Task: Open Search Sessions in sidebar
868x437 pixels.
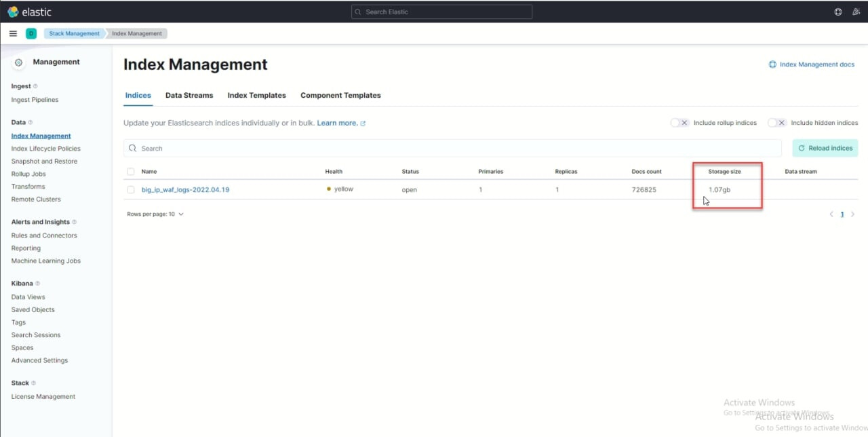Action: click(36, 335)
